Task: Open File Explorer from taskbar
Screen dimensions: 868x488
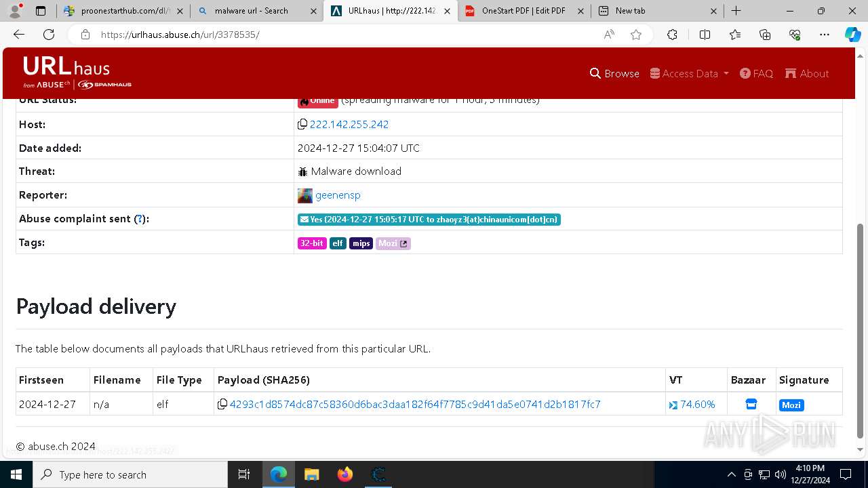Action: coord(312,474)
